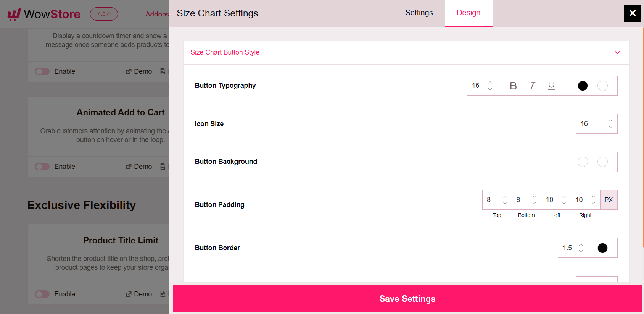Increase the typography font size stepper

click(x=490, y=83)
